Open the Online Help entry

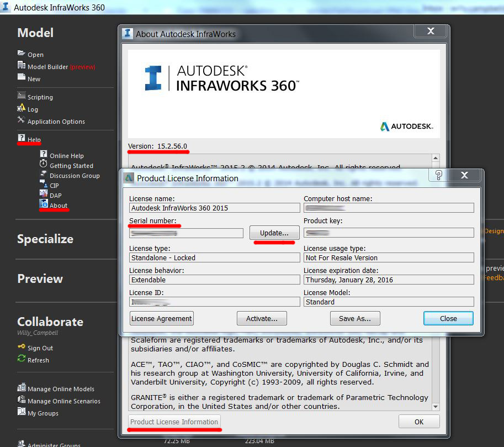pos(67,156)
